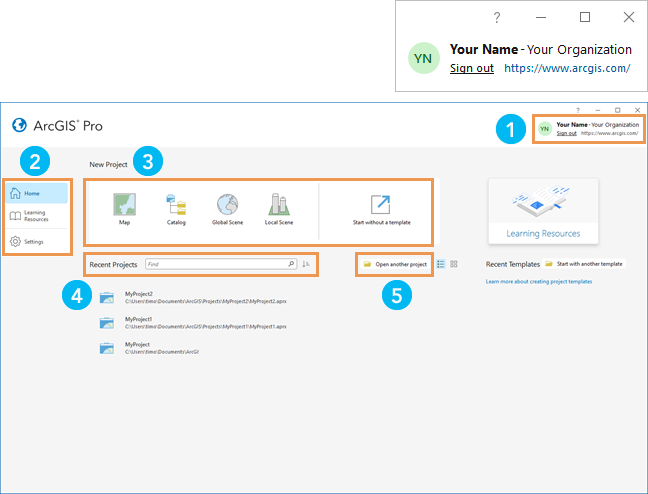
Task: Click the arcgis.com URL in ArcGIS Pro window
Action: click(609, 133)
